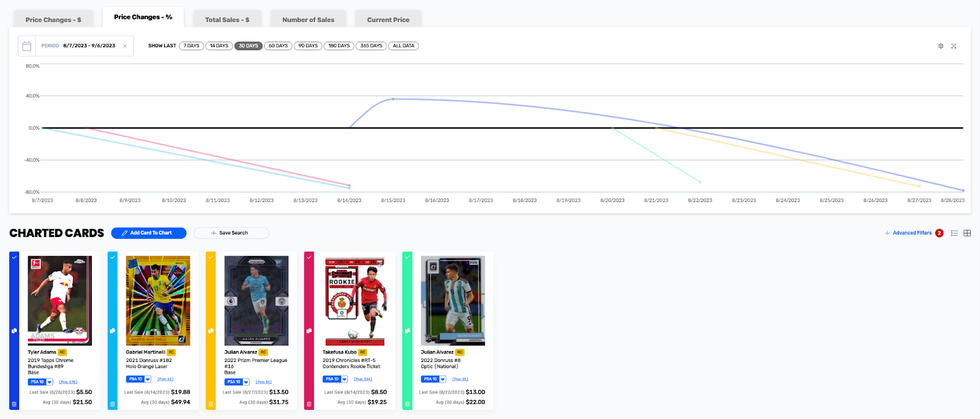Delete Tyler Adams card with trash icon
Screen dimensions: 980x419
[x=14, y=404]
